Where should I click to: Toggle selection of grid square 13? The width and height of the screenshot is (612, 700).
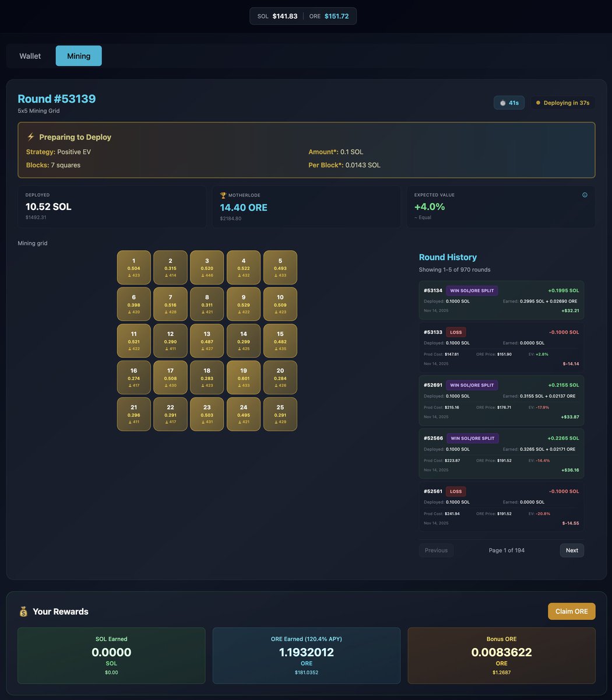[x=207, y=341]
